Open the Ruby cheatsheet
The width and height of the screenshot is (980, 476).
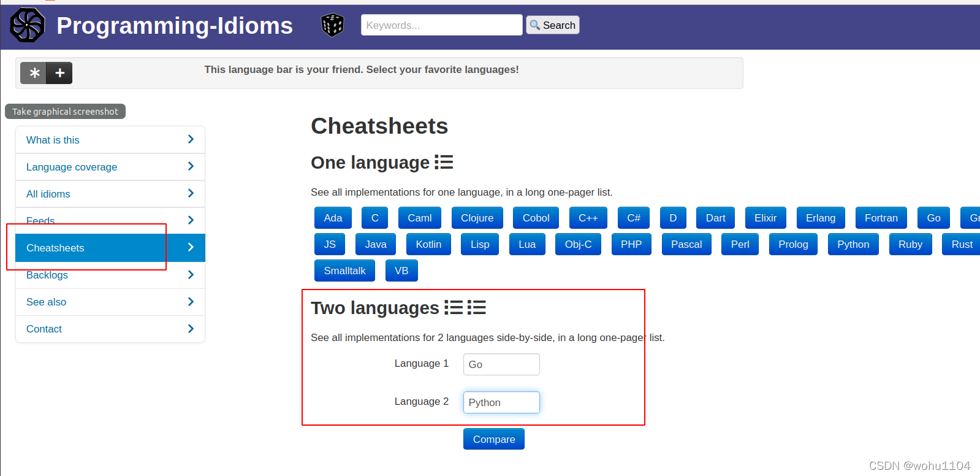[x=911, y=244]
